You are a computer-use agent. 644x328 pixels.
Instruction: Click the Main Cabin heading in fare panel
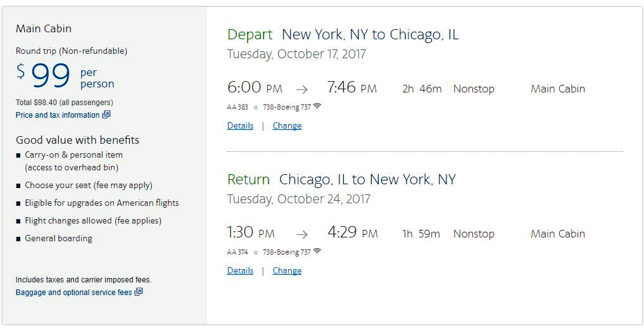[x=44, y=28]
